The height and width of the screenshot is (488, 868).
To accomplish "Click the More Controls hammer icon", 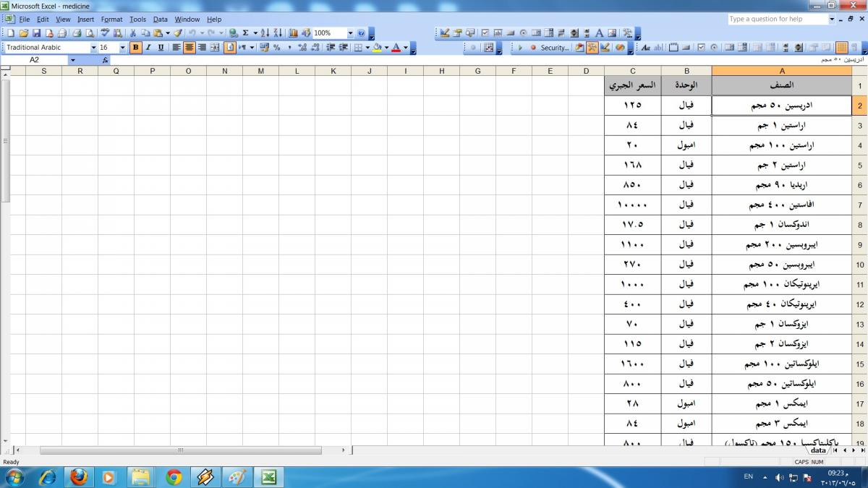I will click(627, 33).
